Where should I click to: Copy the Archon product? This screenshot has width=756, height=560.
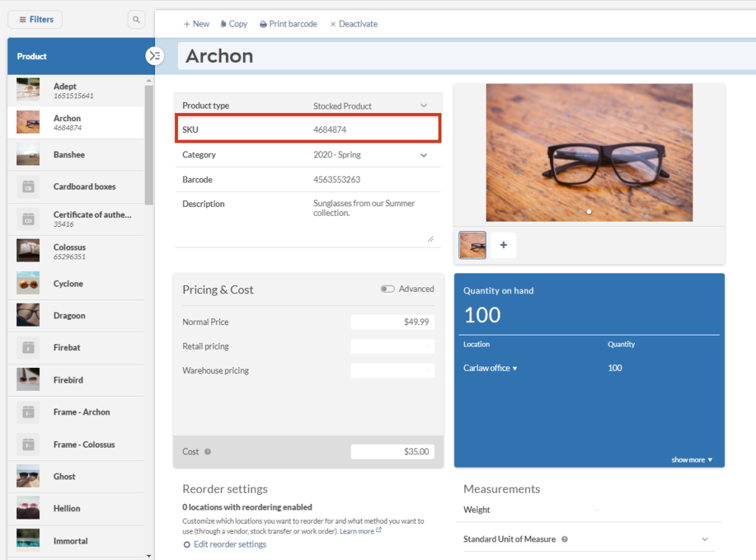click(x=233, y=23)
